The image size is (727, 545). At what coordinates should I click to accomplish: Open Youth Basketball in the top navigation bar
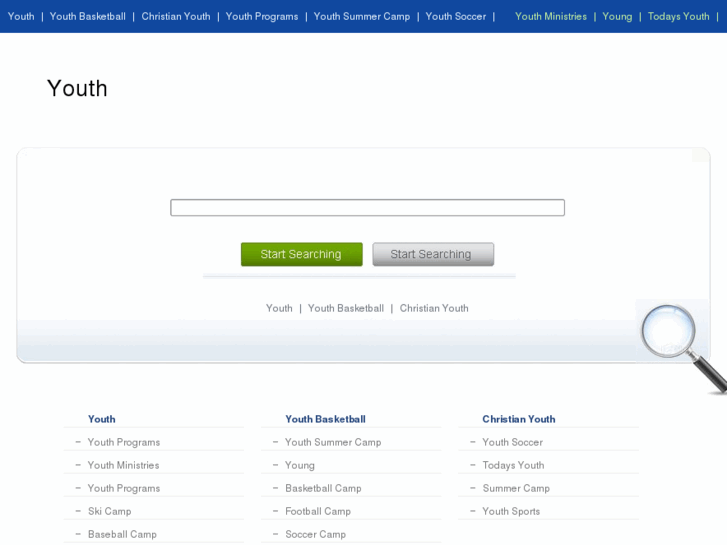pos(88,16)
